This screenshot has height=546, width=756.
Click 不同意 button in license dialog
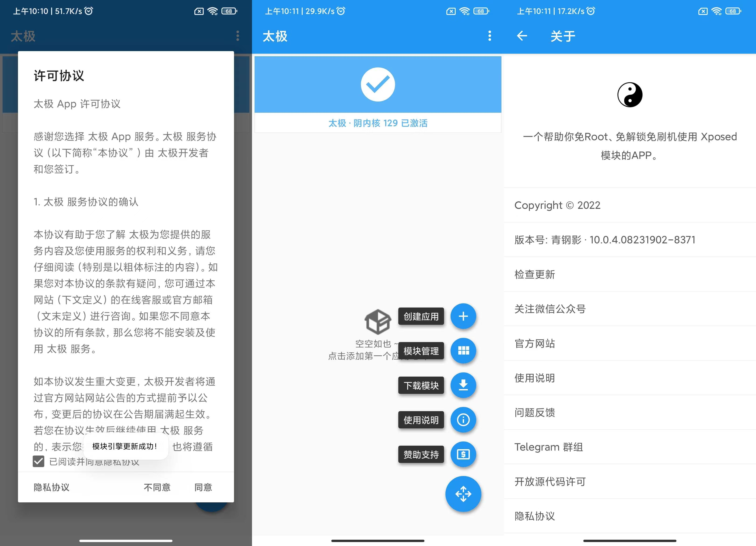point(155,487)
